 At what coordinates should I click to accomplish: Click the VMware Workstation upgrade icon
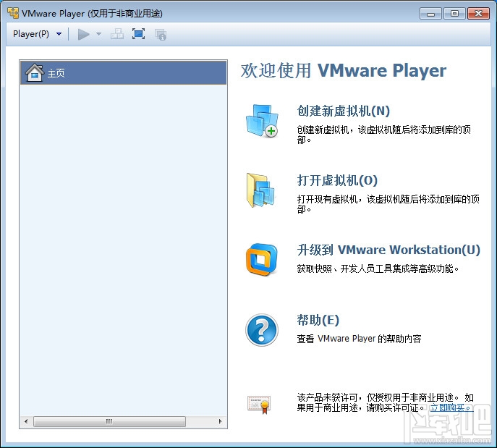coord(261,259)
